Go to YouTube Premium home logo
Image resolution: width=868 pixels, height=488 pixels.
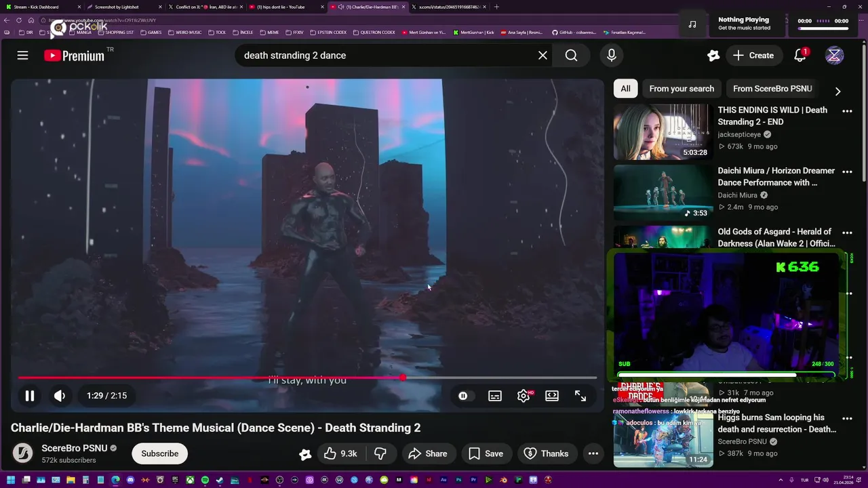74,56
